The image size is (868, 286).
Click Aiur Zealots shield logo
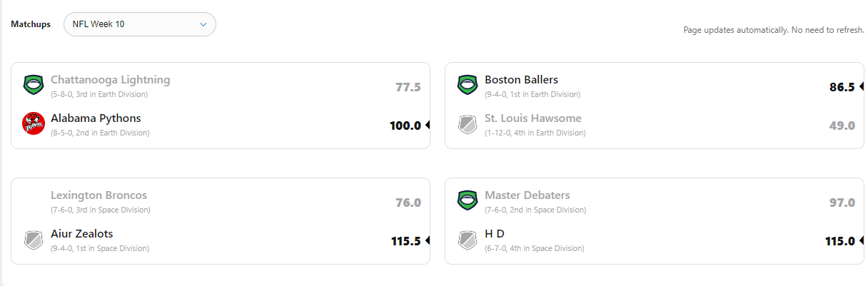coord(34,239)
